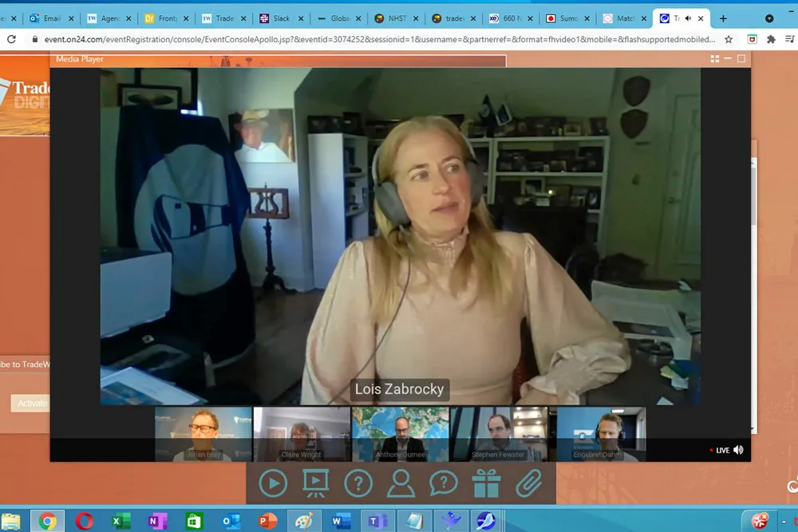Open the Chrome extensions puzzle icon
This screenshot has width=798, height=532.
point(771,39)
